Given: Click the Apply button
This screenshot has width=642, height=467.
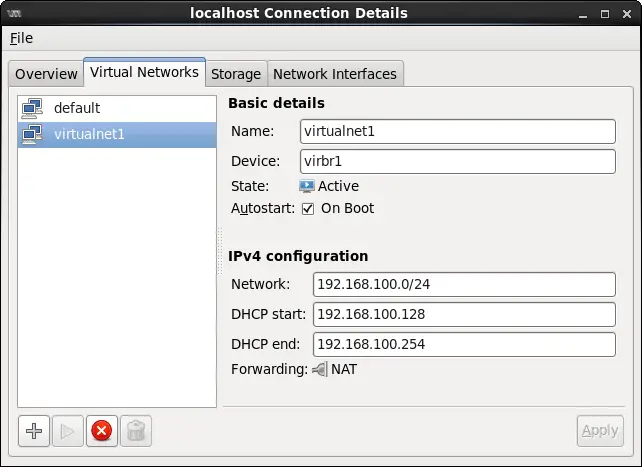Looking at the screenshot, I should [x=600, y=431].
